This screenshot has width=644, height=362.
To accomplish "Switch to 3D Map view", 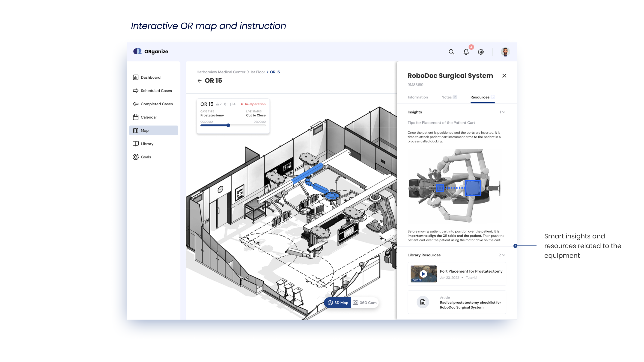I will [338, 303].
